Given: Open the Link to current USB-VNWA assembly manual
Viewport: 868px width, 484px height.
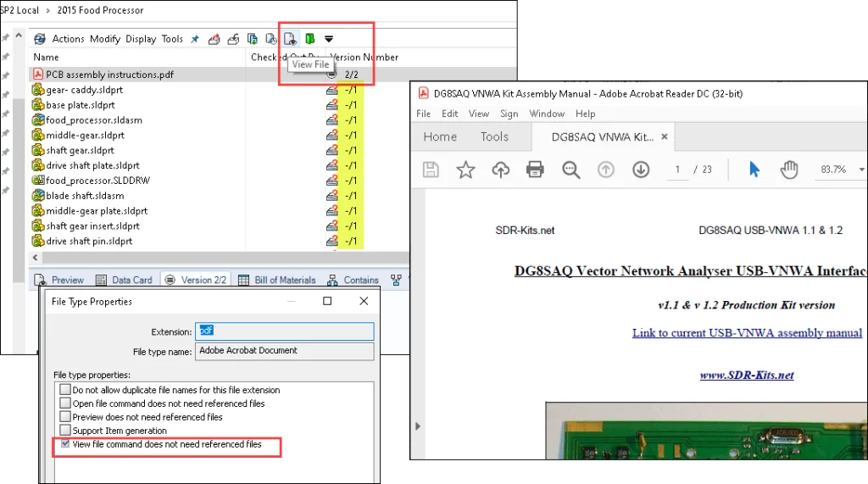Looking at the screenshot, I should pyautogui.click(x=747, y=333).
